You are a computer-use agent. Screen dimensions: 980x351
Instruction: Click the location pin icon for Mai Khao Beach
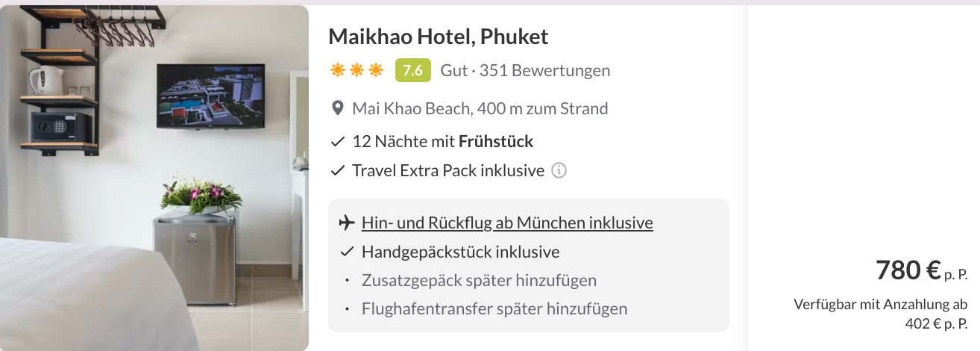tap(337, 109)
